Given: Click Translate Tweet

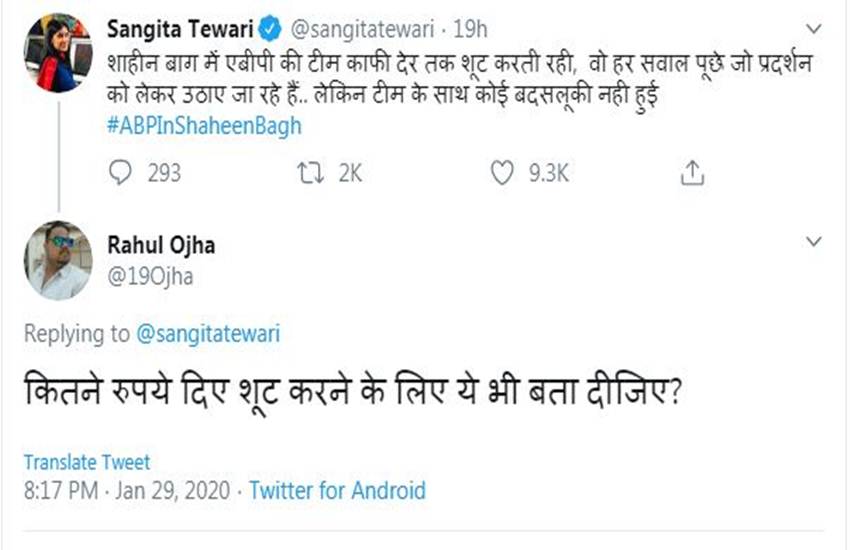Looking at the screenshot, I should click(87, 462).
